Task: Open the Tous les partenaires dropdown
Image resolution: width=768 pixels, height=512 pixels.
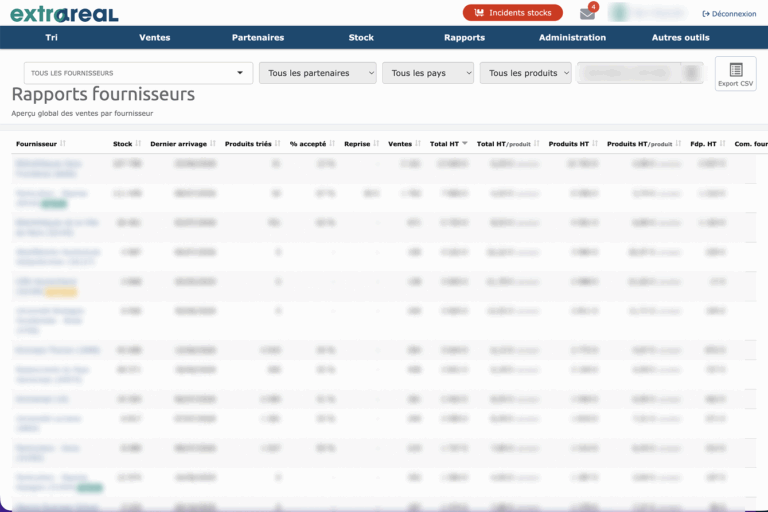Action: [x=317, y=73]
